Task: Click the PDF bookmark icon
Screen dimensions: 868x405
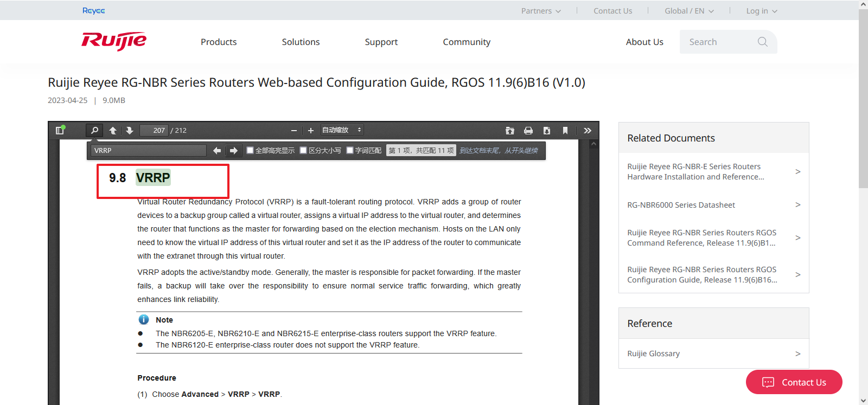Action: 565,130
